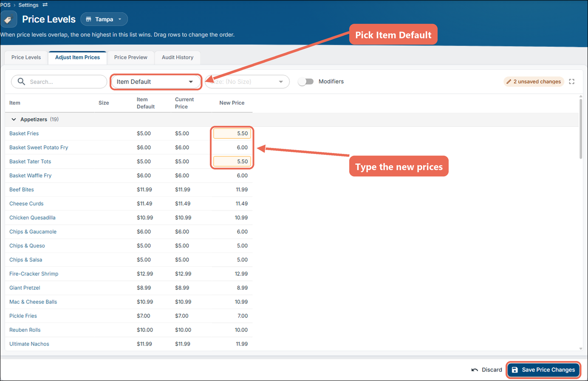The width and height of the screenshot is (588, 381).
Task: Click the price tag icon beside Price Levels
Action: coord(8,20)
